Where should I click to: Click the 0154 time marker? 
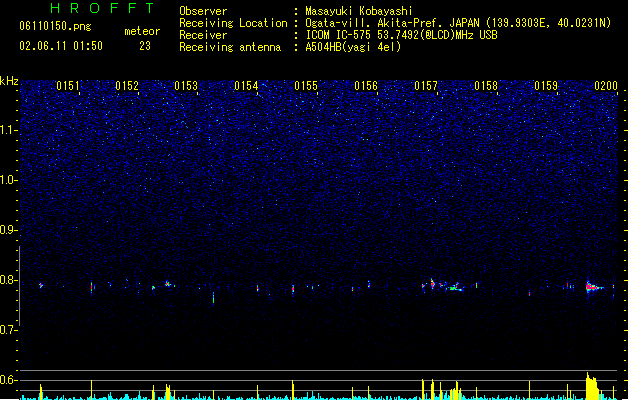coord(246,86)
